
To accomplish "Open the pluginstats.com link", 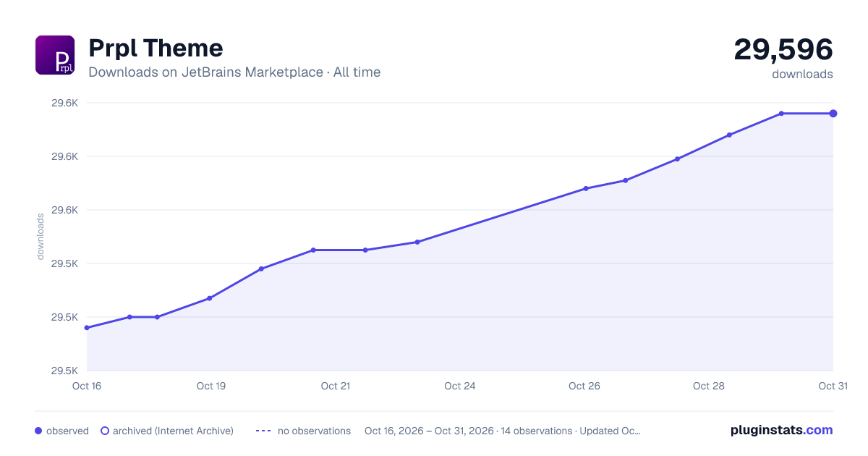I will tap(782, 430).
